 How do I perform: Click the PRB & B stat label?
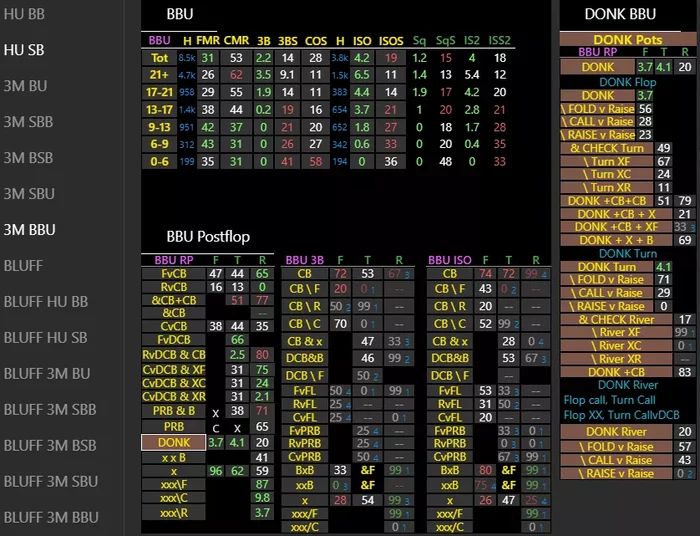click(174, 411)
